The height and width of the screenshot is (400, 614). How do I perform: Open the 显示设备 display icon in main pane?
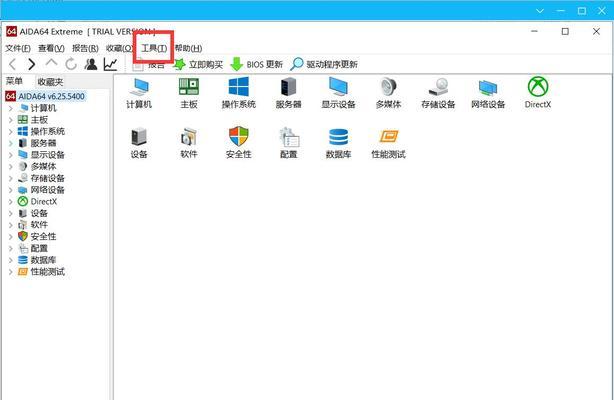(x=338, y=93)
